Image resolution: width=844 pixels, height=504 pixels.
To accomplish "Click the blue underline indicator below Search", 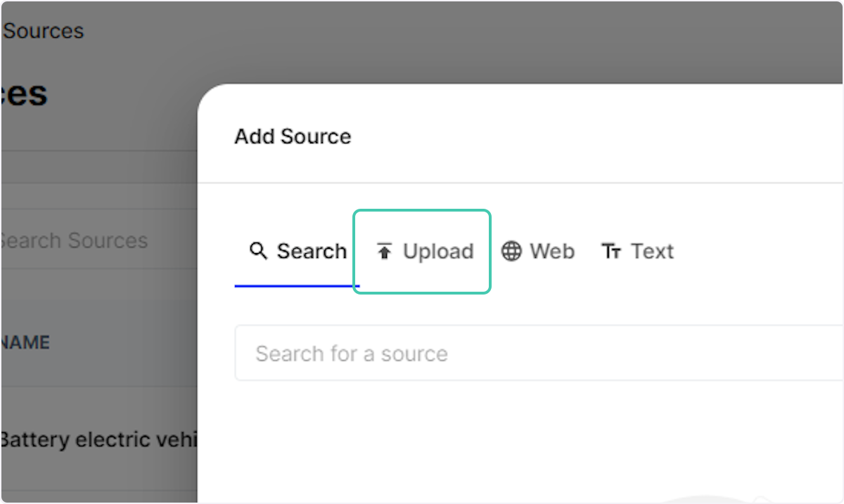I will [297, 285].
